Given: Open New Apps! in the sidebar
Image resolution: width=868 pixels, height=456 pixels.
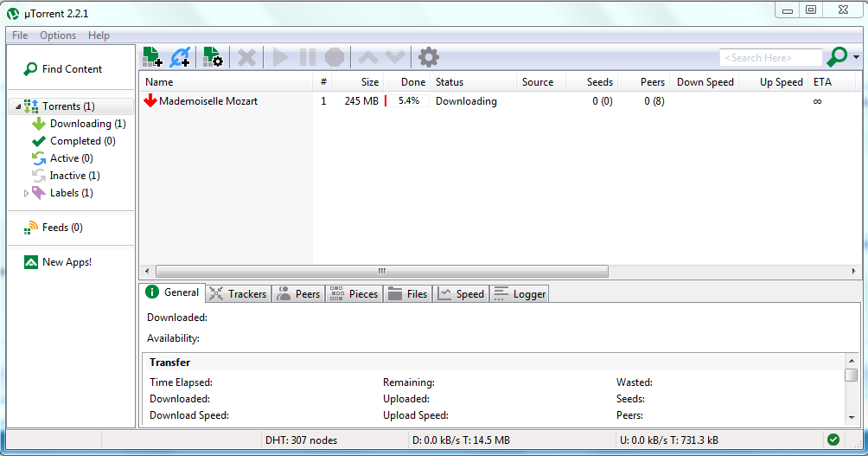Looking at the screenshot, I should 58,262.
